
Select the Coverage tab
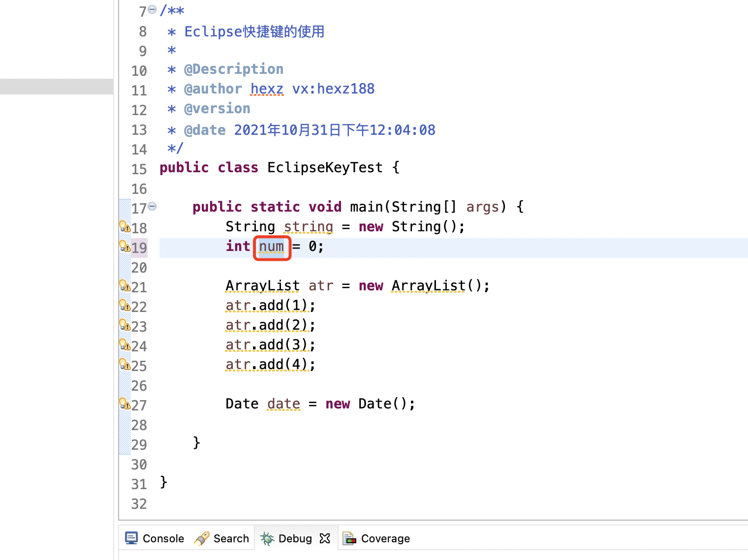(x=376, y=538)
